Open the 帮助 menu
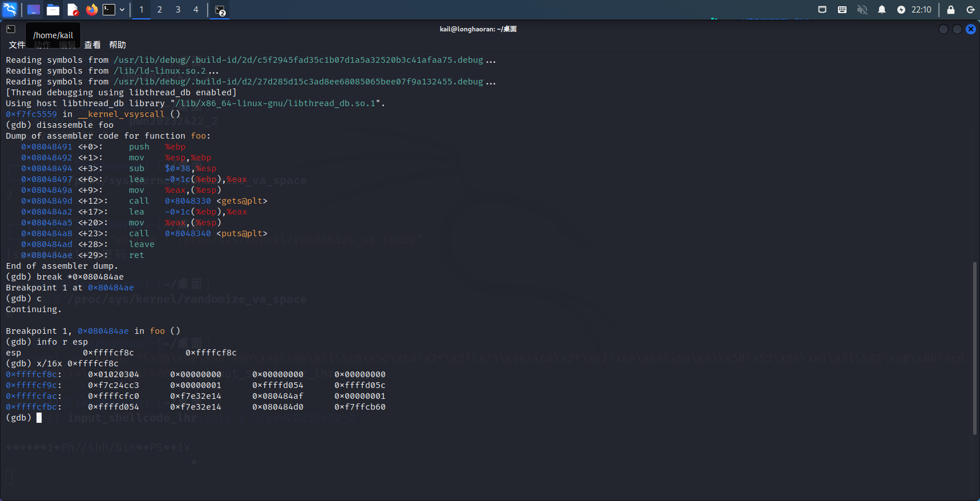The image size is (980, 501). pyautogui.click(x=118, y=45)
